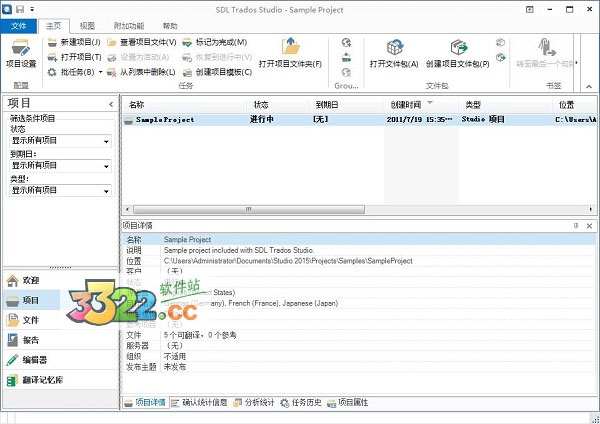Image resolution: width=600 pixels, height=424 pixels.
Task: Open 项目设置 project settings icon
Action: click(x=21, y=53)
